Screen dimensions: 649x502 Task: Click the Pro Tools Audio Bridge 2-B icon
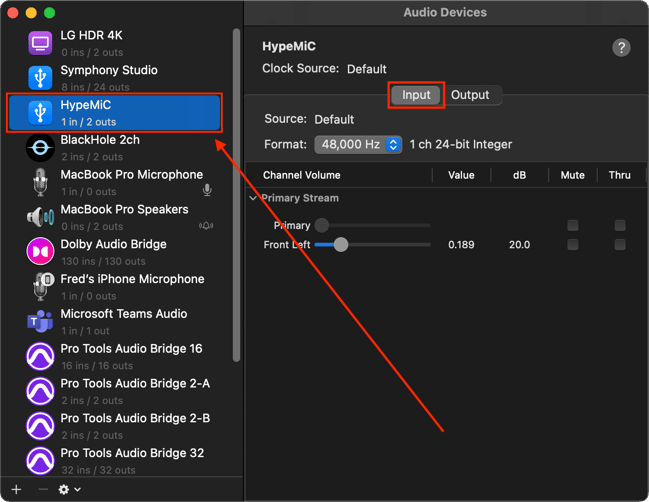point(40,425)
